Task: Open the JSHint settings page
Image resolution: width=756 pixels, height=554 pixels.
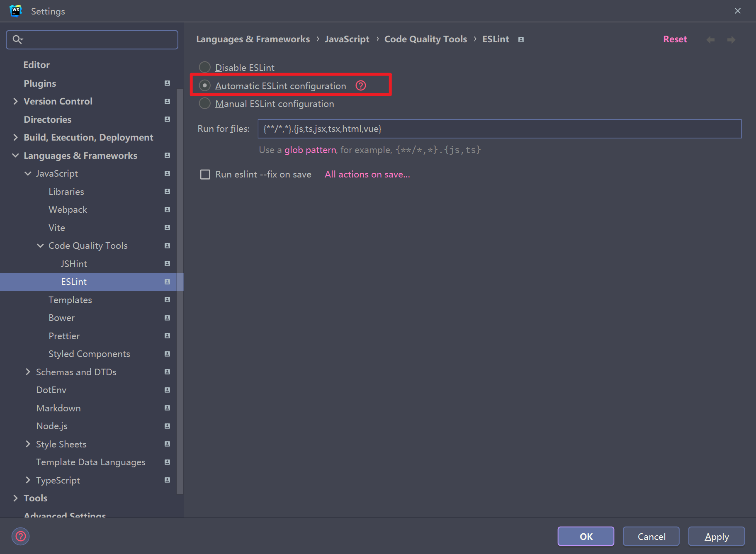Action: [74, 264]
